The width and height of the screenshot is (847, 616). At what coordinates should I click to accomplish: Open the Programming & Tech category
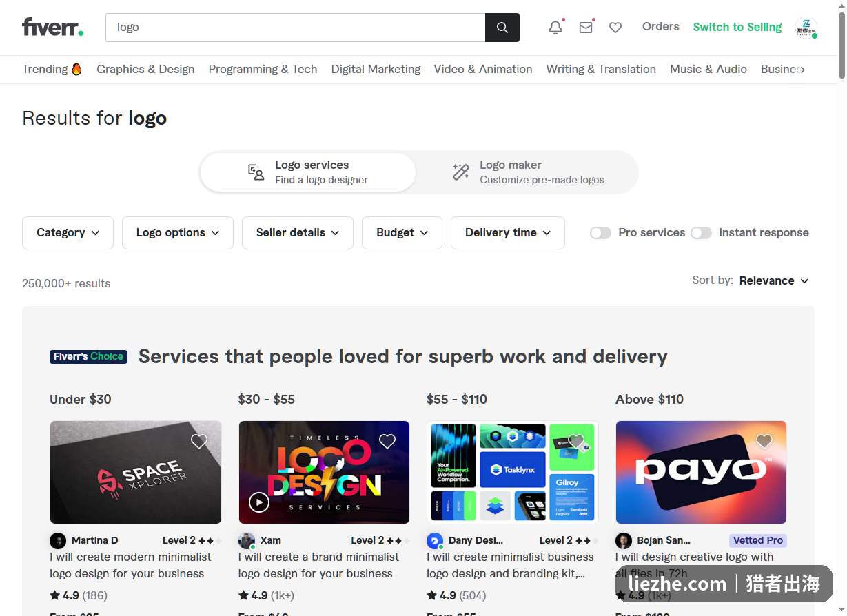263,69
